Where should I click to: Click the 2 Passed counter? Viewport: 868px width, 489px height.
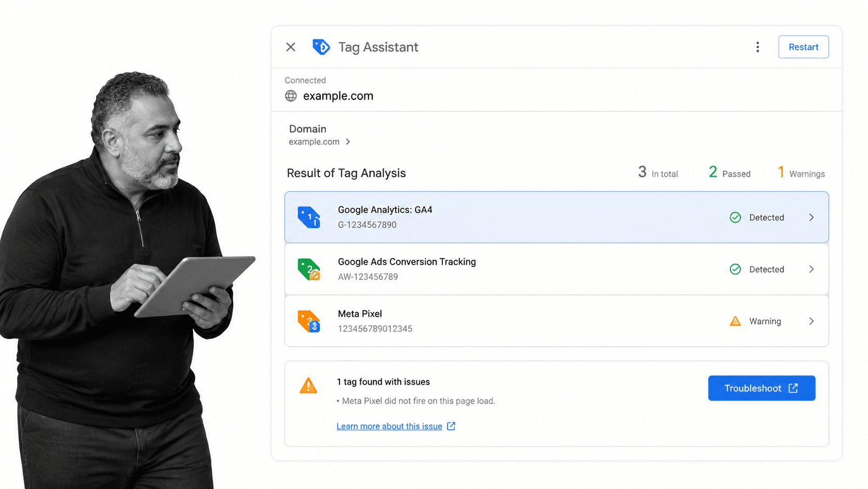(x=729, y=173)
